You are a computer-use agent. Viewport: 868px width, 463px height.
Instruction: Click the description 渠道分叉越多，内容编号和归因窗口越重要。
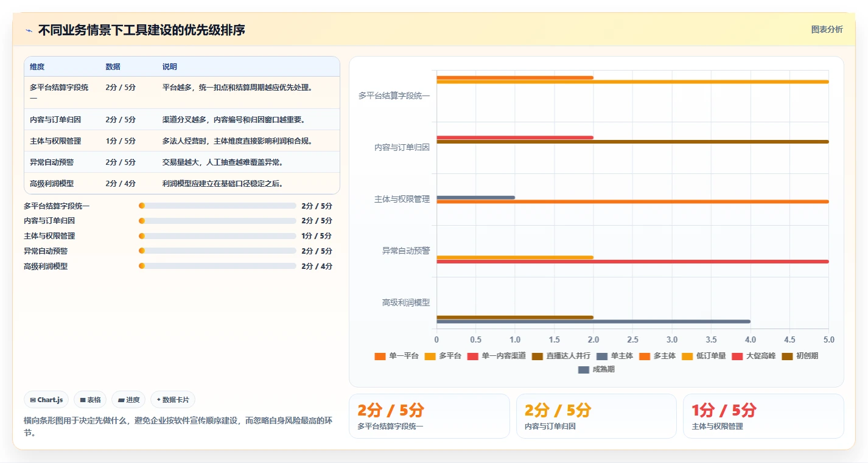[234, 119]
